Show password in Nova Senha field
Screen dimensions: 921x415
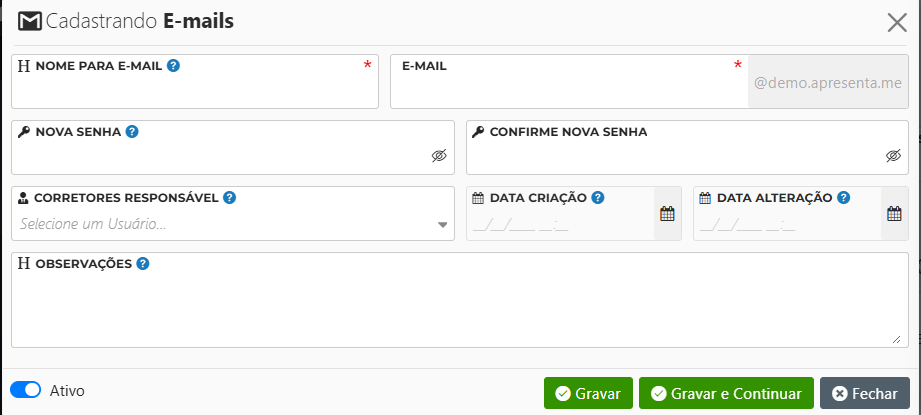point(439,155)
